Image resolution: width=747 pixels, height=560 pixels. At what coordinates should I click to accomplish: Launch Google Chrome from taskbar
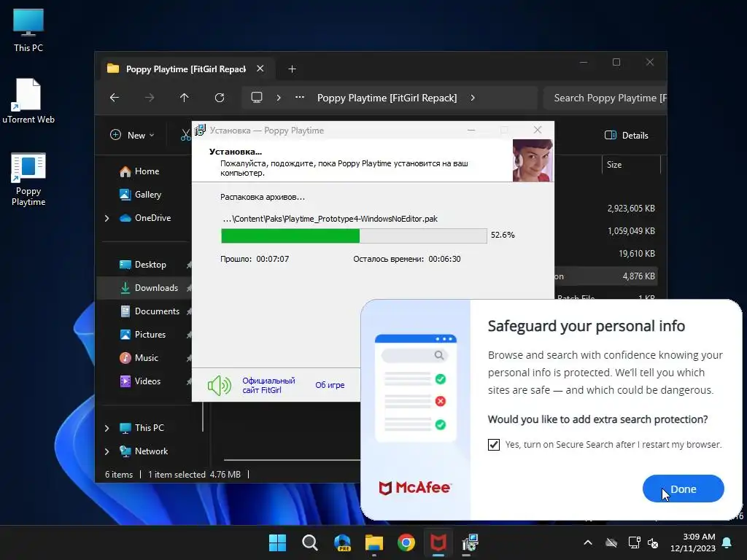point(406,542)
